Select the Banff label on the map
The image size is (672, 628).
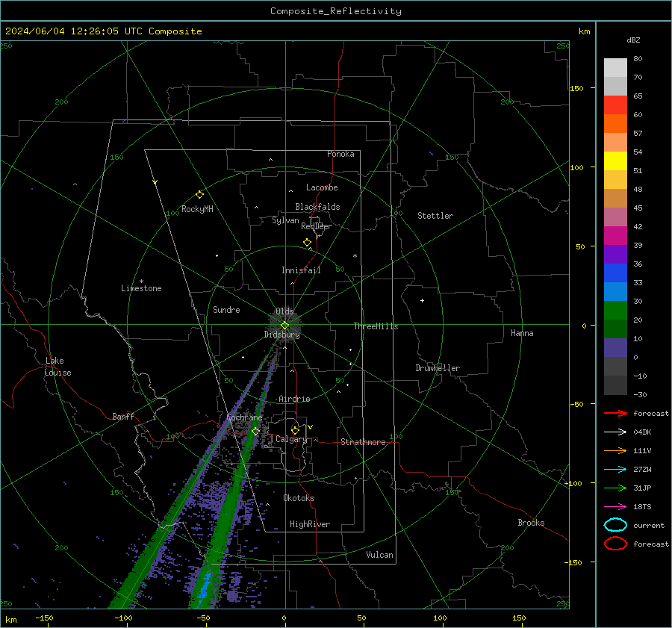pyautogui.click(x=123, y=416)
